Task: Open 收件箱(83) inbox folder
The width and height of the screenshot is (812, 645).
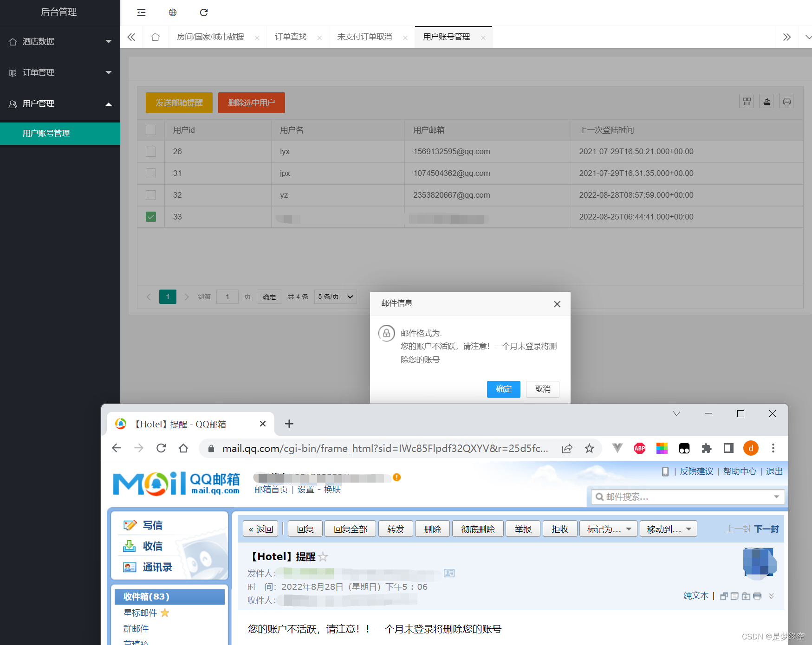Action: tap(169, 597)
